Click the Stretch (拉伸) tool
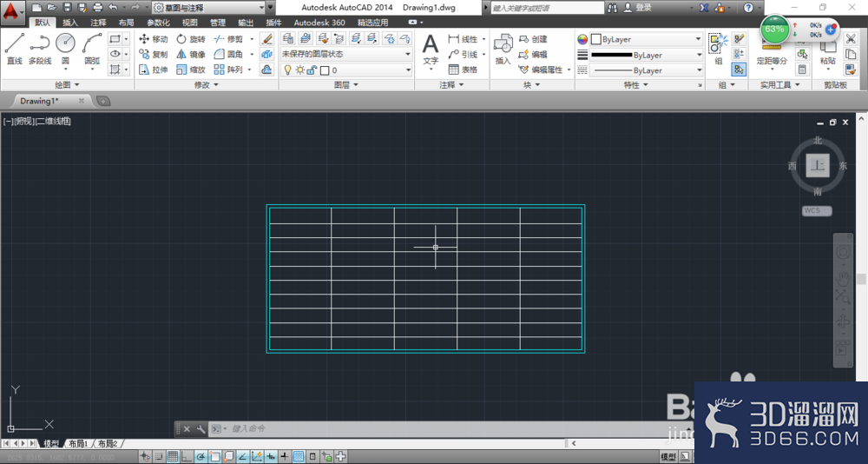This screenshot has height=464, width=868. tap(154, 70)
